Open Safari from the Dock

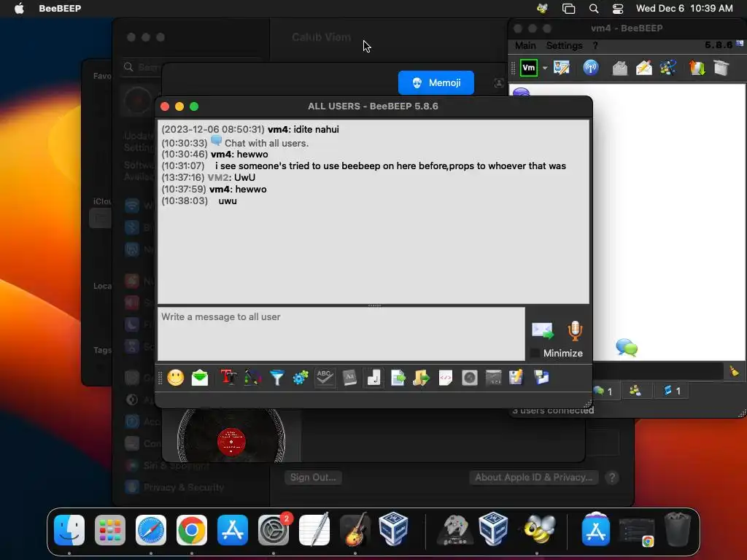151,529
